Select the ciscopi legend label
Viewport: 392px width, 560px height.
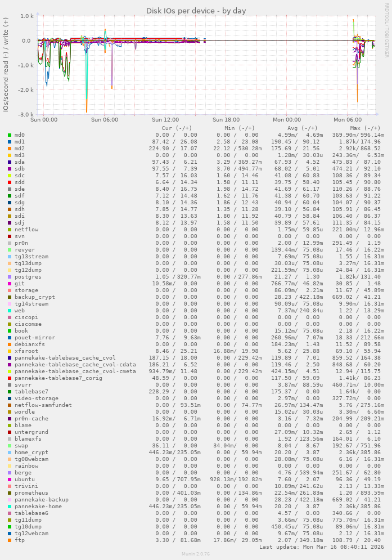pos(26,317)
